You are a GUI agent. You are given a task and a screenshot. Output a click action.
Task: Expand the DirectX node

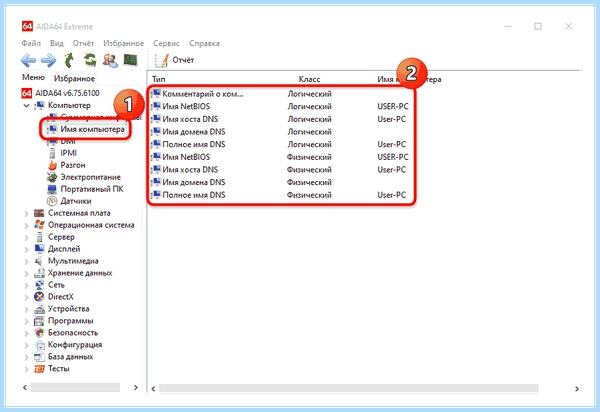pyautogui.click(x=26, y=297)
